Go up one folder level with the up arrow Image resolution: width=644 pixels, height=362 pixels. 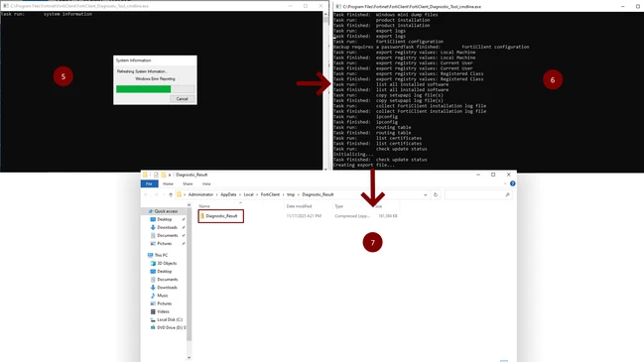point(171,194)
